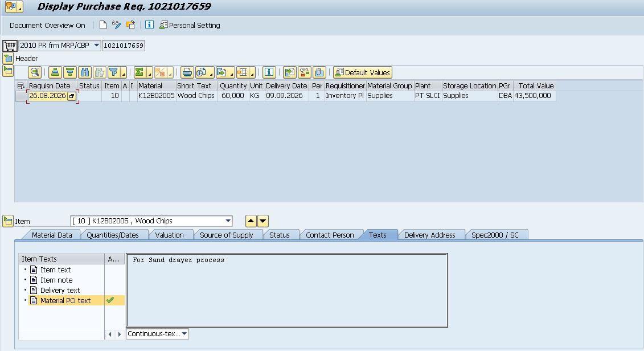The image size is (644, 351).
Task: Open the Services for Object info icon
Action: pos(150,25)
